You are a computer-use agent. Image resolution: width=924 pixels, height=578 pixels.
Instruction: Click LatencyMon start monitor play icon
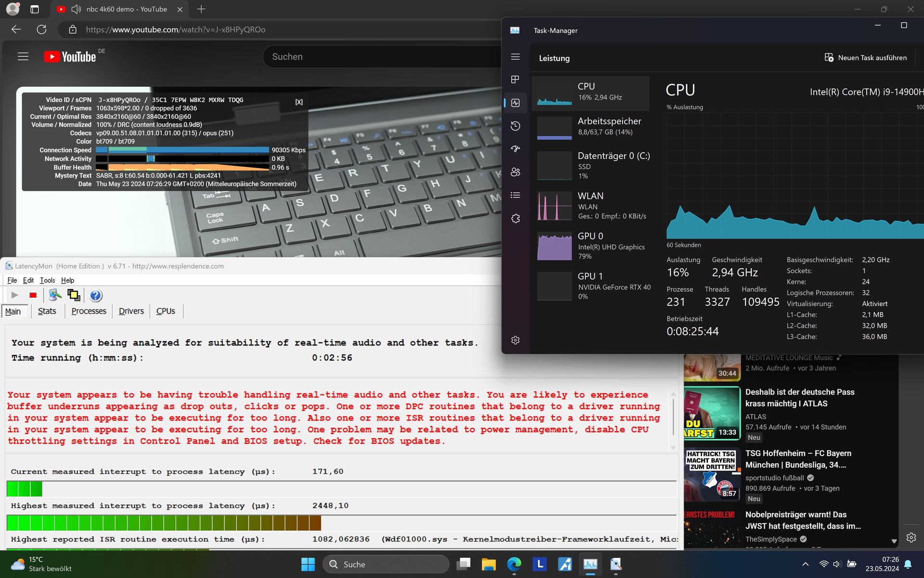tap(14, 295)
